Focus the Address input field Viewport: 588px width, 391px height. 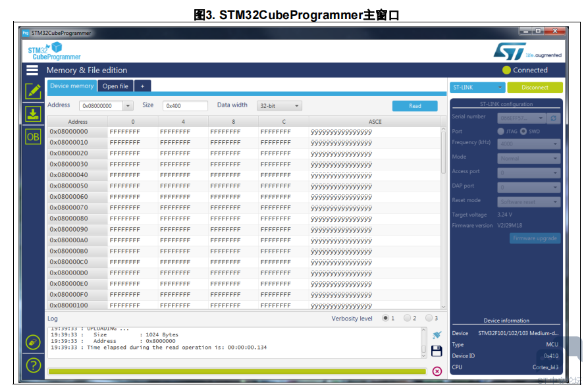pos(101,106)
